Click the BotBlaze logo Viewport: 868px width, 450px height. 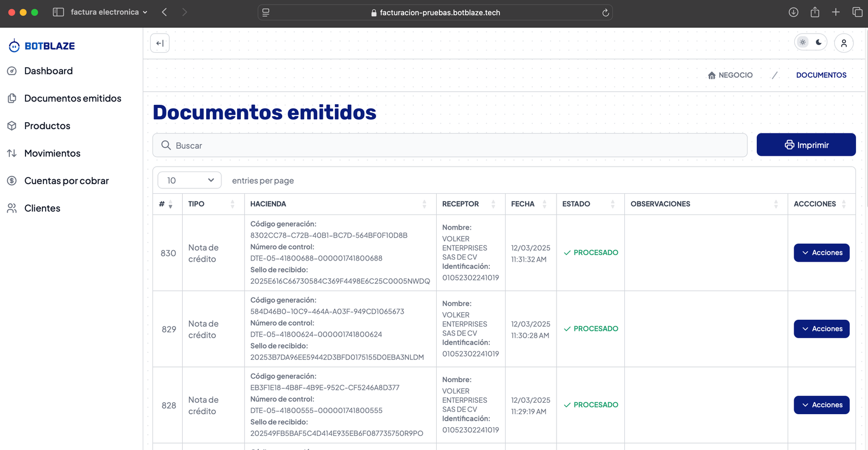pyautogui.click(x=42, y=46)
